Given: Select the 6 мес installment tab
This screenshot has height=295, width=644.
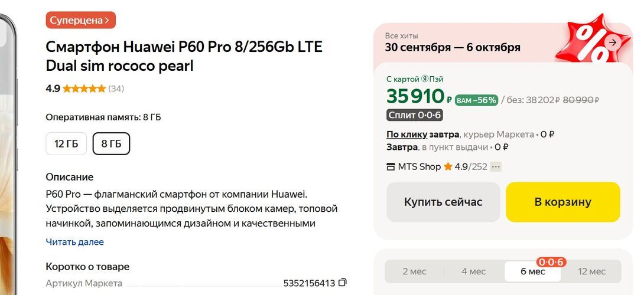Looking at the screenshot, I should point(532,271).
